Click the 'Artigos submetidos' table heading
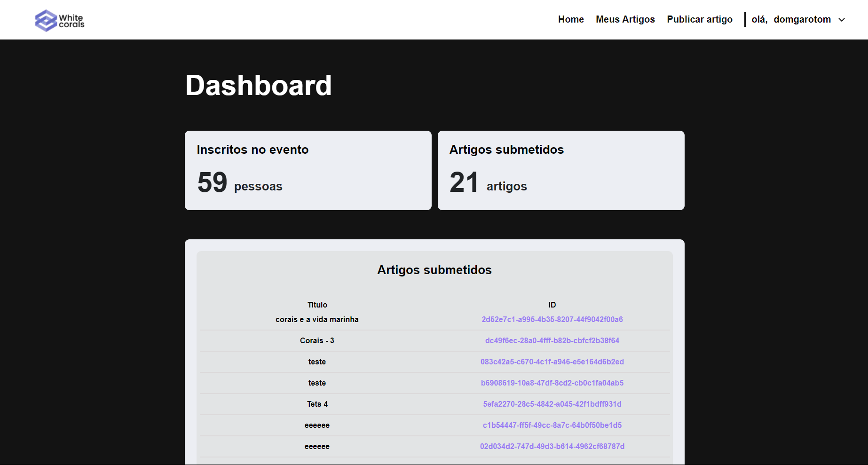Image resolution: width=868 pixels, height=465 pixels. point(434,270)
